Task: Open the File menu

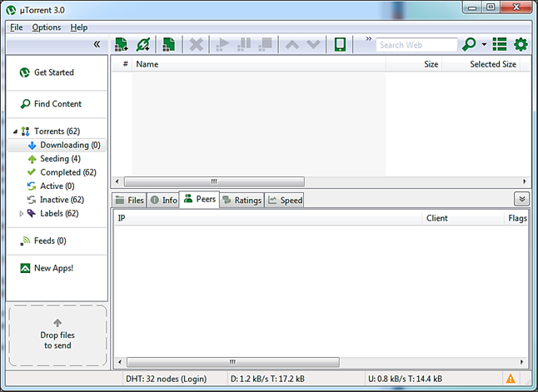Action: [16, 27]
